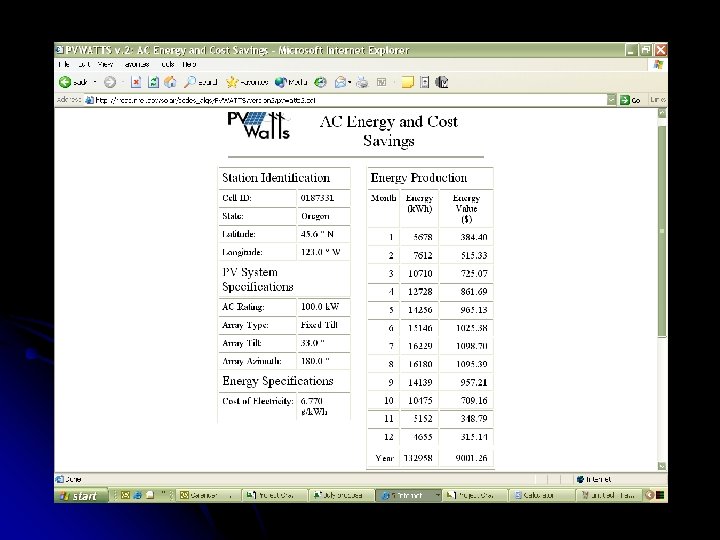Switch to the Calculator taskbar window
This screenshot has width=720, height=540.
[x=540, y=495]
